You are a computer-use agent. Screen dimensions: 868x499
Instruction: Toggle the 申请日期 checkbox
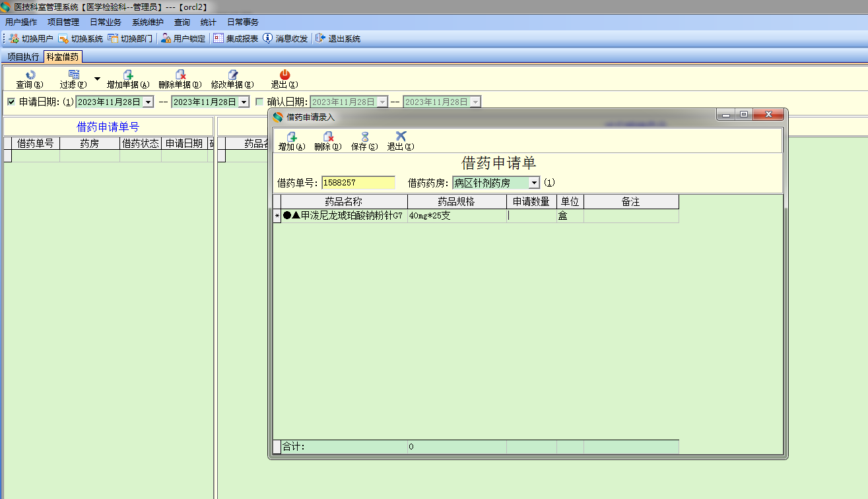[x=11, y=102]
